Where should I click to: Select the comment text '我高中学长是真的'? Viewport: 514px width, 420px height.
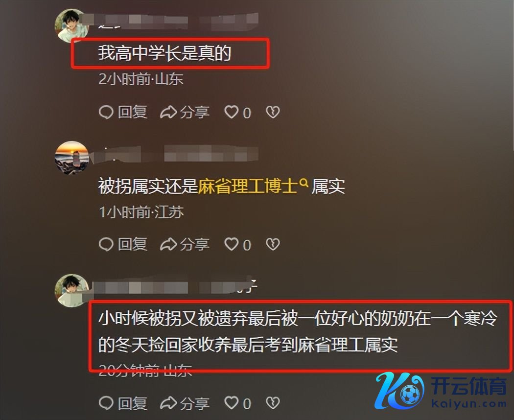tap(164, 53)
